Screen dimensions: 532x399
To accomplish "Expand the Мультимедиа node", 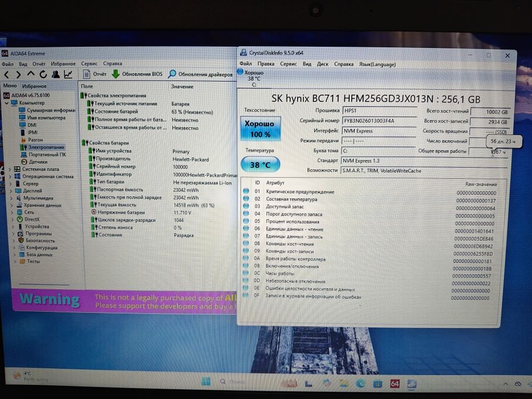I will [11, 198].
